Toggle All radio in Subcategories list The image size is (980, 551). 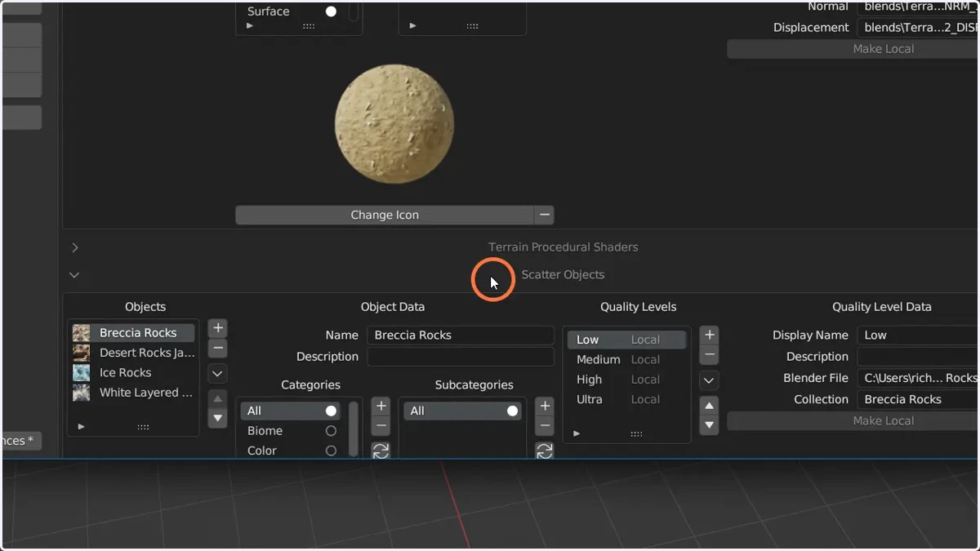(512, 411)
